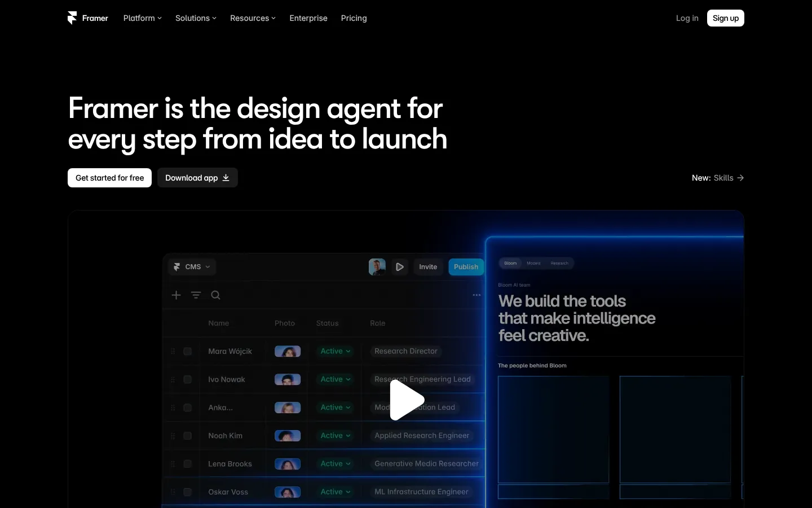
Task: Open the New: Skills link
Action: tap(718, 178)
